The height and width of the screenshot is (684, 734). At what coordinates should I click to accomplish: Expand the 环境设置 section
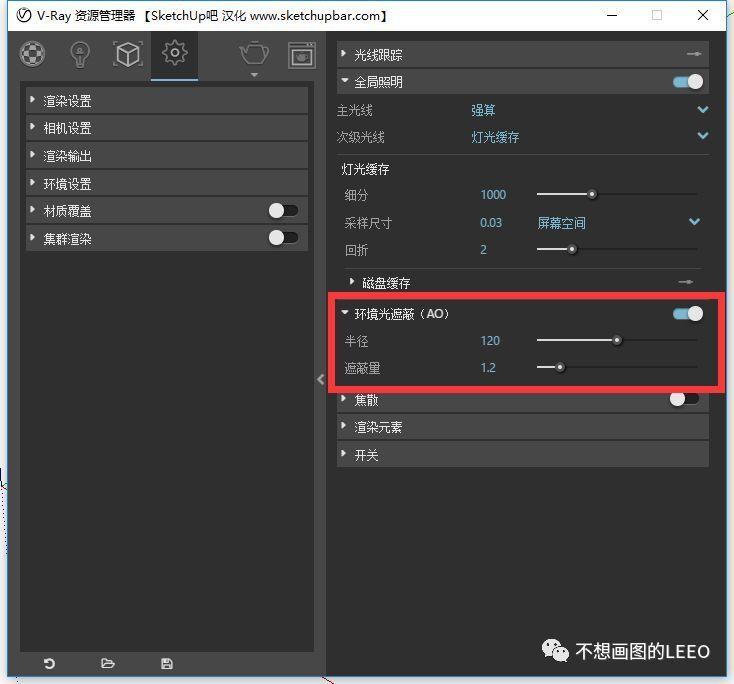pyautogui.click(x=167, y=184)
